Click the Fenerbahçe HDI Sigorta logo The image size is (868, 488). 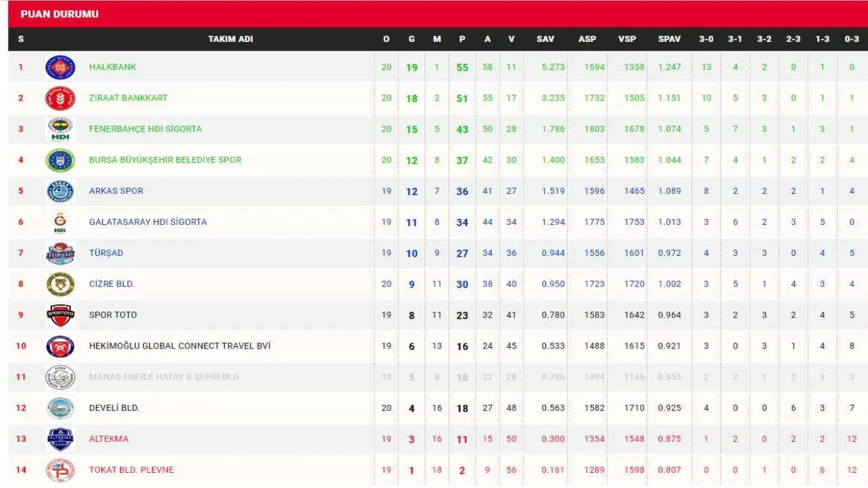(60, 129)
